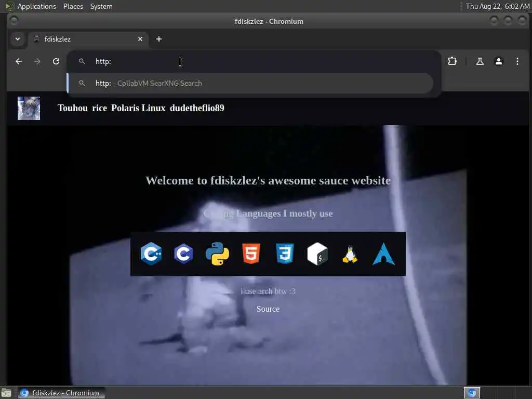
Task: Select the fdiskzlez browser tab
Action: [x=88, y=39]
